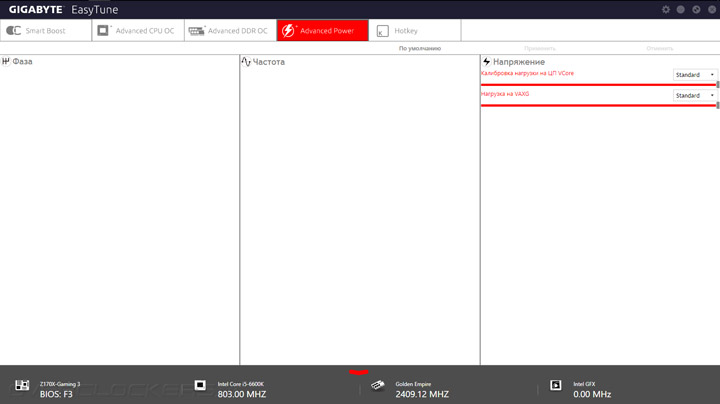This screenshot has width=720, height=404.
Task: Click the BIOS: F3 text
Action: [56, 394]
